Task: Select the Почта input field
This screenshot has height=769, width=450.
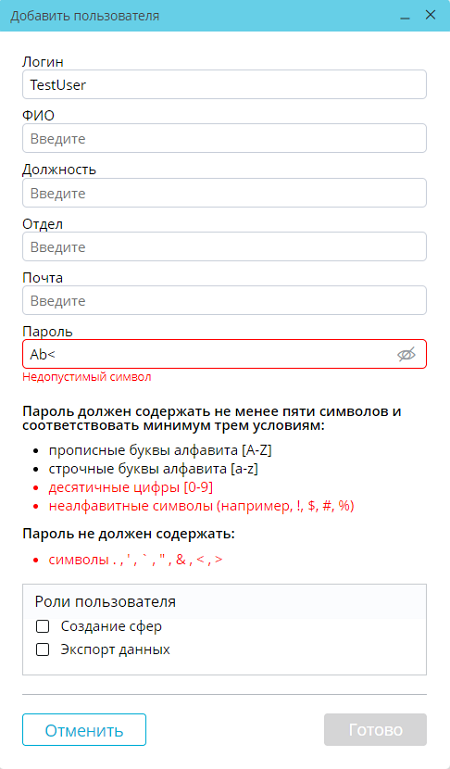Action: pos(224,300)
